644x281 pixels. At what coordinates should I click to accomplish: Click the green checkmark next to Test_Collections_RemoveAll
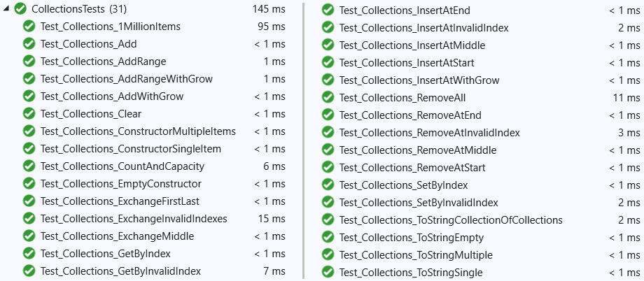pyautogui.click(x=328, y=98)
